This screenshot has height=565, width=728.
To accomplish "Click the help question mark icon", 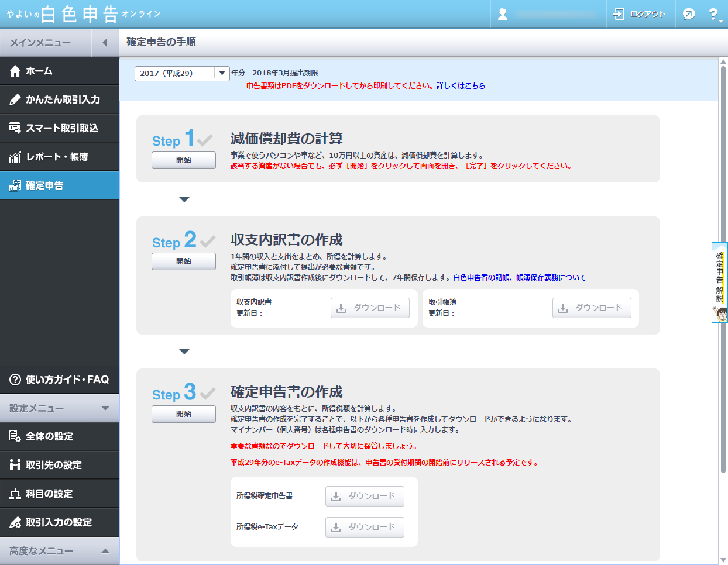I will click(x=713, y=14).
